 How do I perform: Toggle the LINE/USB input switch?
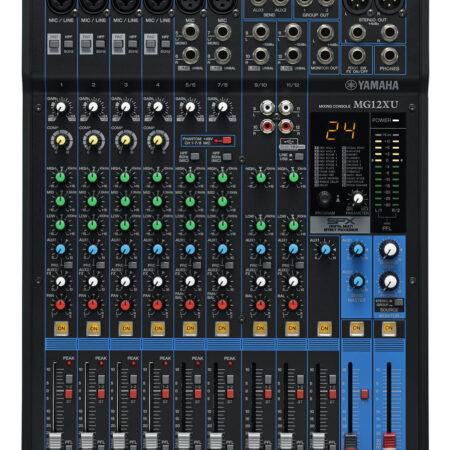click(x=299, y=156)
